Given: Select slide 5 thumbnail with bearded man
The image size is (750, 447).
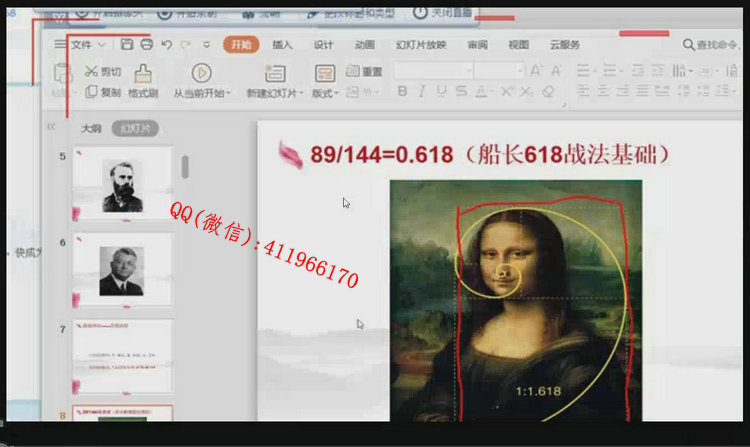Looking at the screenshot, I should pyautogui.click(x=122, y=184).
